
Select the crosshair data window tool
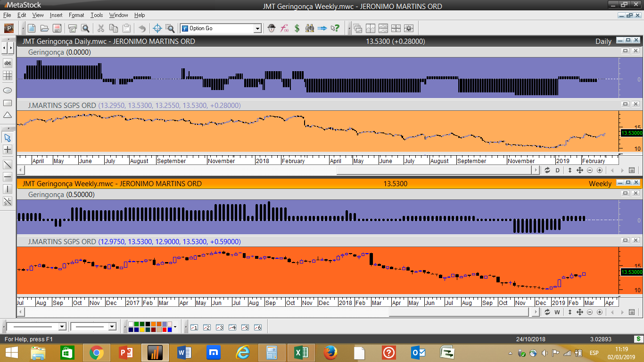pos(157,28)
